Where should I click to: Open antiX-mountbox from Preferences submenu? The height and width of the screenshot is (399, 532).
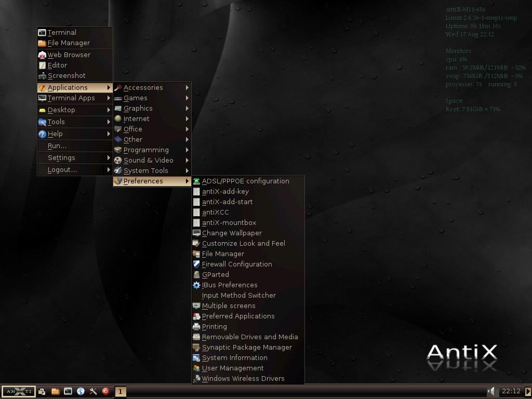[x=248, y=223]
